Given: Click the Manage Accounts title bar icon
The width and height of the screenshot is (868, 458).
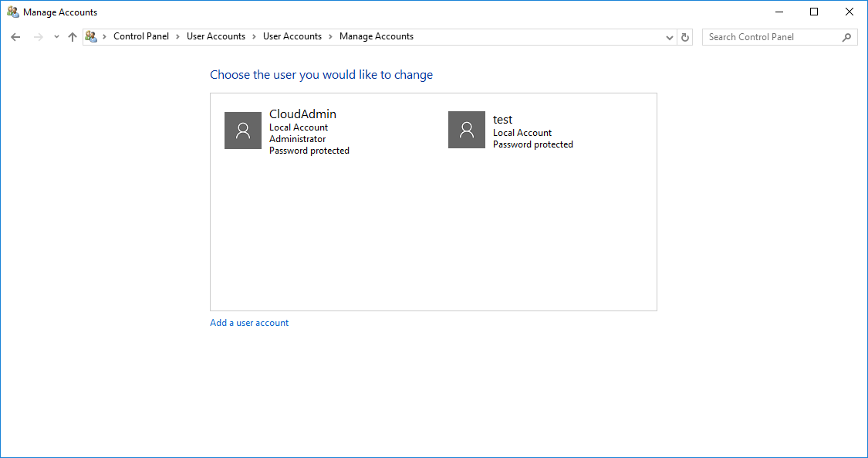Looking at the screenshot, I should click(13, 12).
